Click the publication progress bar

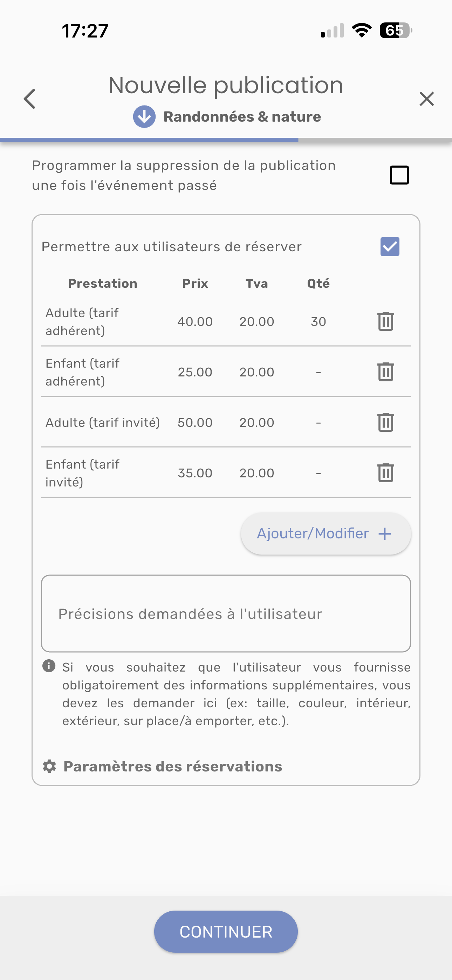point(226,140)
